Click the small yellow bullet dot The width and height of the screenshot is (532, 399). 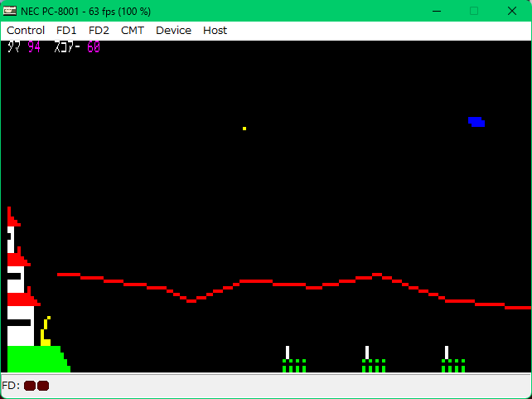pyautogui.click(x=244, y=129)
